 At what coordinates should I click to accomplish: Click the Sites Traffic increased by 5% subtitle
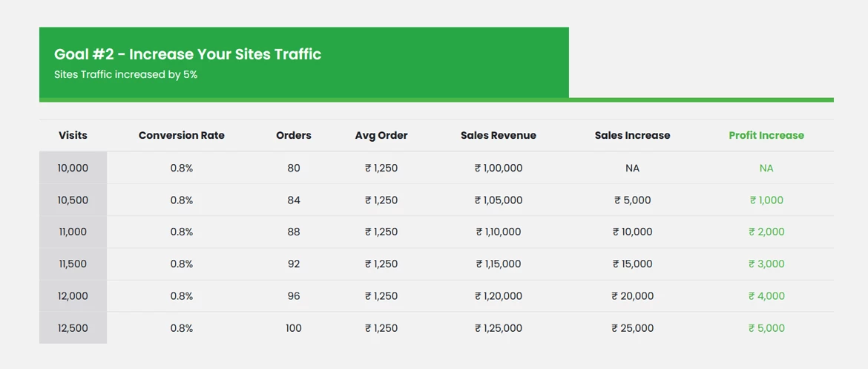pos(125,74)
